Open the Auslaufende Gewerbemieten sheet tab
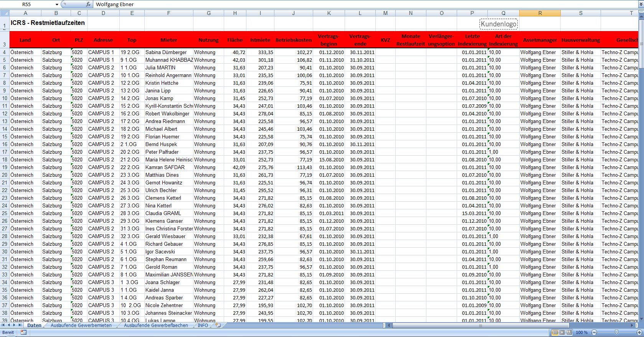Viewport: 644px width, 337px height. click(x=81, y=325)
